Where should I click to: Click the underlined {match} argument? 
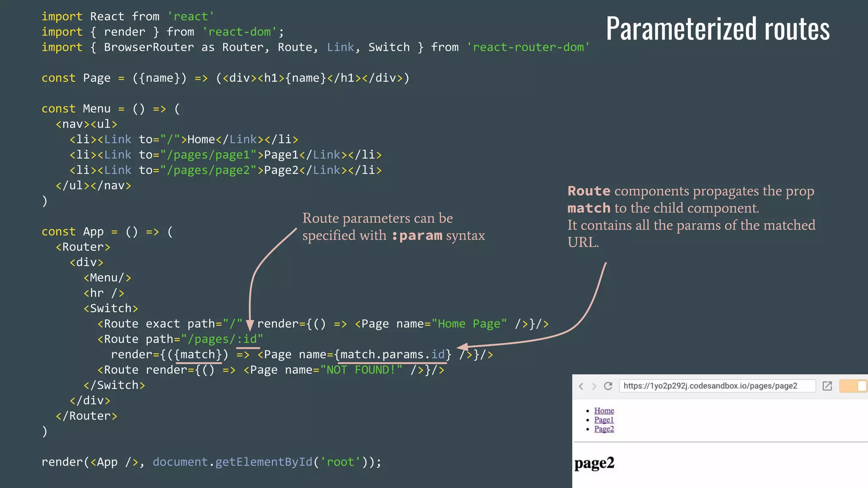coord(198,355)
